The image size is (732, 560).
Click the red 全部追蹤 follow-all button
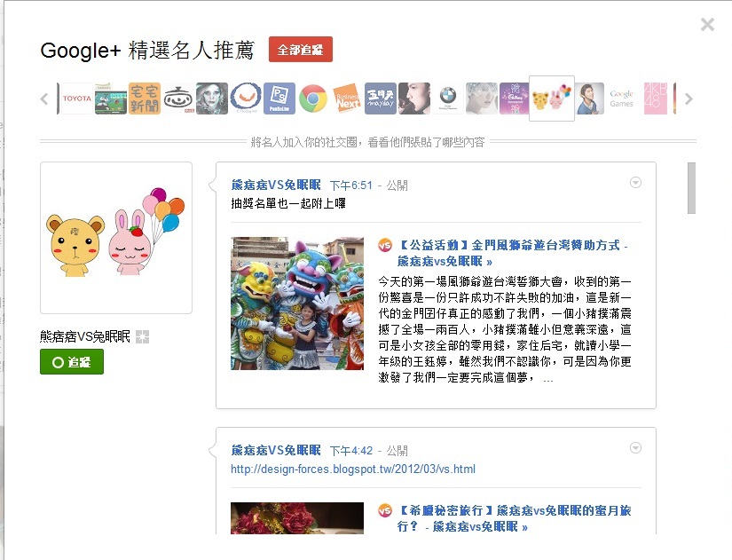pyautogui.click(x=301, y=50)
